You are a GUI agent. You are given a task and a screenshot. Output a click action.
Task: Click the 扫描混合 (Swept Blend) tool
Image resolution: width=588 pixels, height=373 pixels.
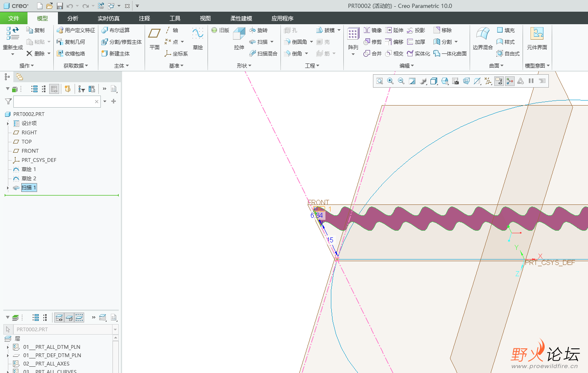coord(263,54)
